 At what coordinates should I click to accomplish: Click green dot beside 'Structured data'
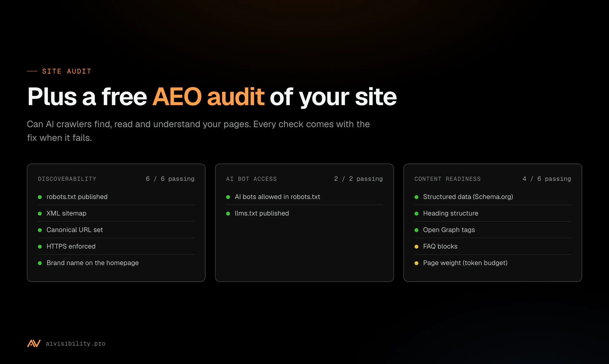416,197
